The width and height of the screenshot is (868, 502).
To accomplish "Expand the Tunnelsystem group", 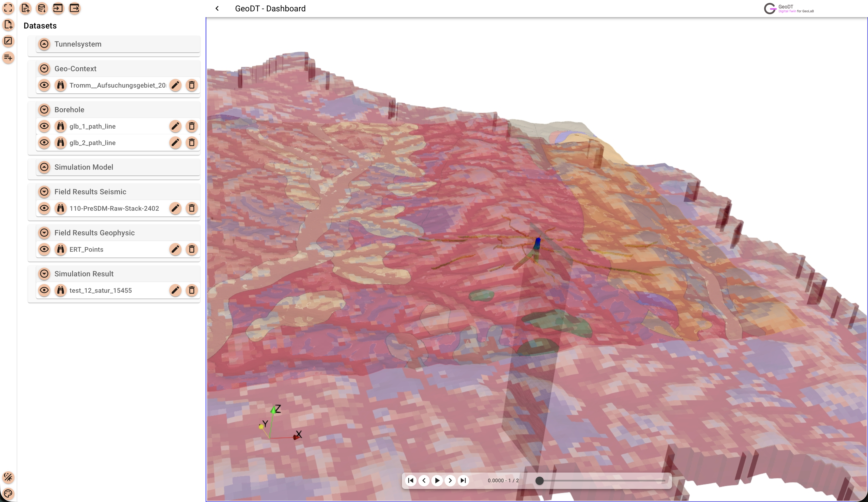I will (44, 44).
